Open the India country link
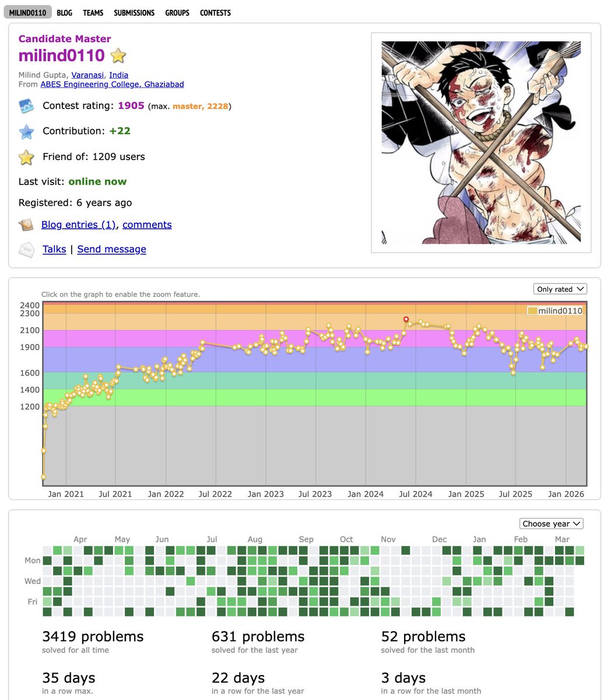 pyautogui.click(x=119, y=75)
